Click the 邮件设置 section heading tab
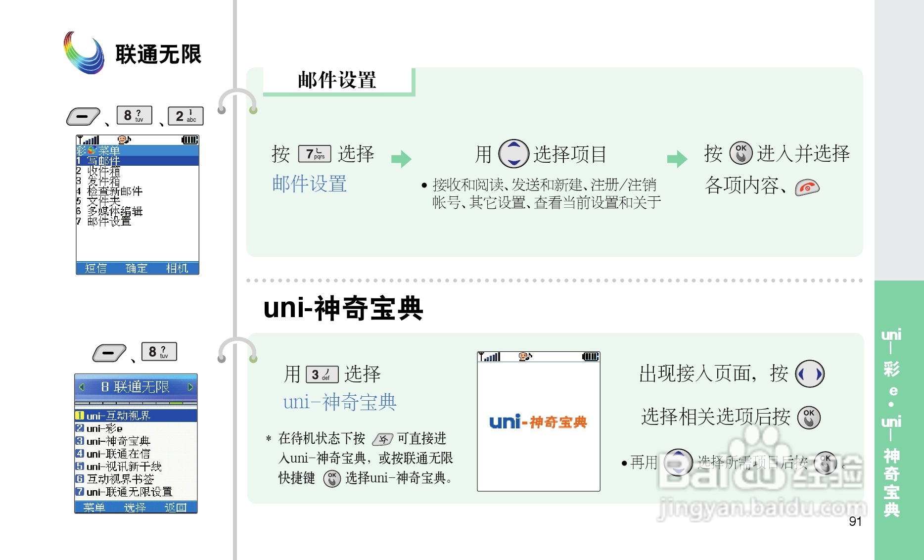 (338, 80)
